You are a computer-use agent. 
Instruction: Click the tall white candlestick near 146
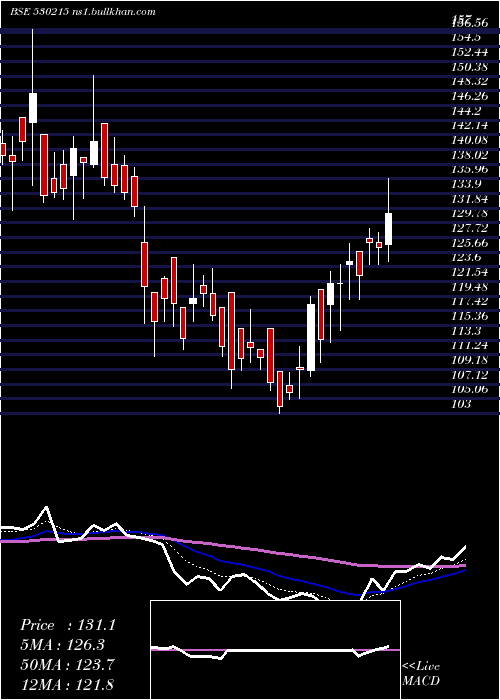point(33,108)
